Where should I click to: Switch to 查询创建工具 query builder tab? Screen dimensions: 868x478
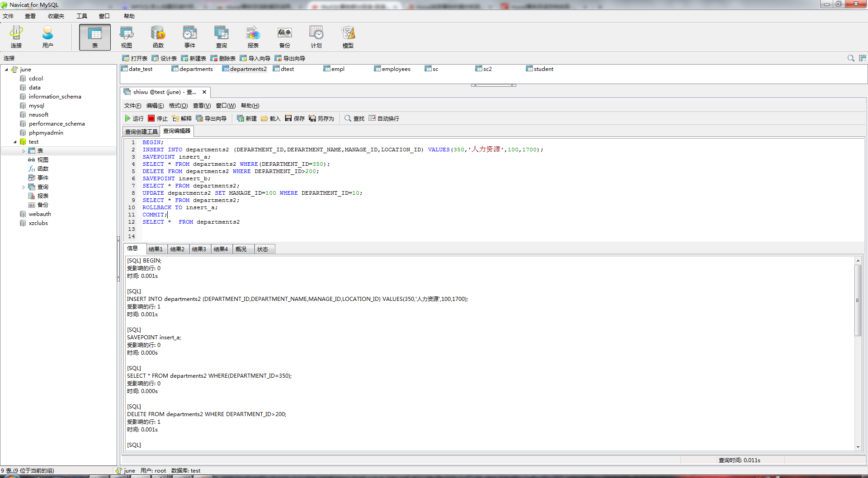click(x=142, y=131)
